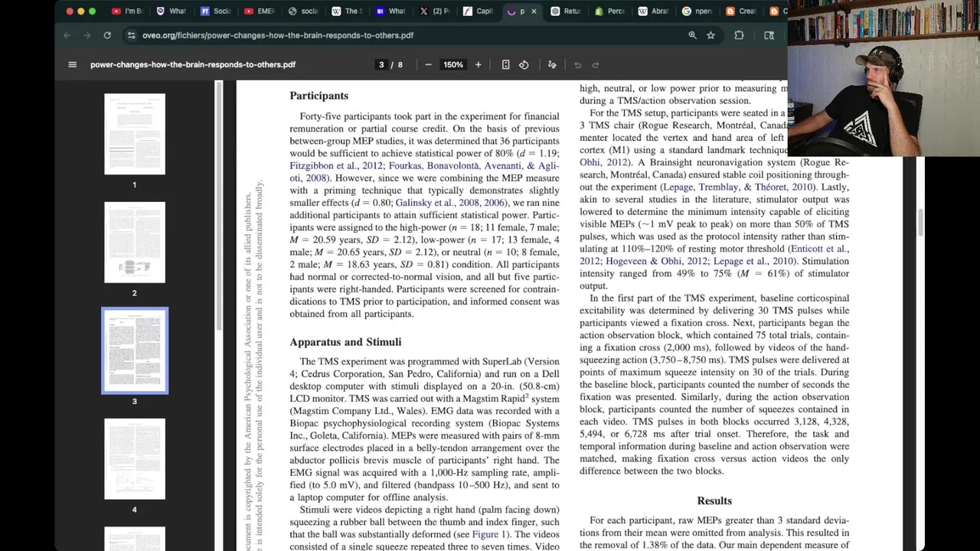
Task: Toggle the PDF sidebar menu icon
Action: click(x=72, y=65)
